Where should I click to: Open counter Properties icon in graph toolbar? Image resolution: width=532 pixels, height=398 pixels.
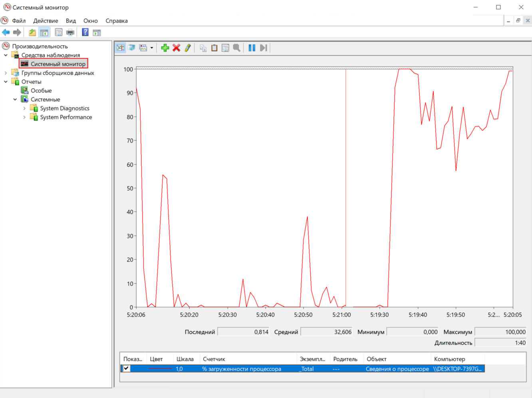point(225,48)
